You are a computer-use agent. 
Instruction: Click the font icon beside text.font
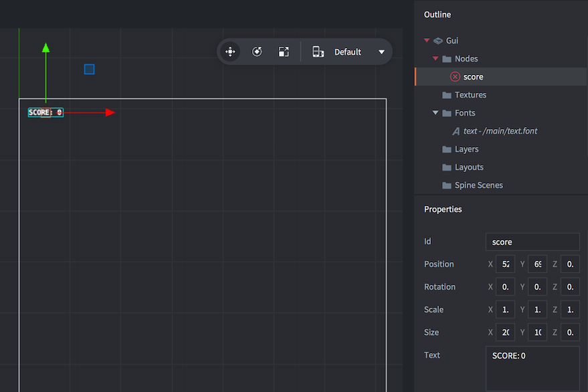tap(456, 131)
